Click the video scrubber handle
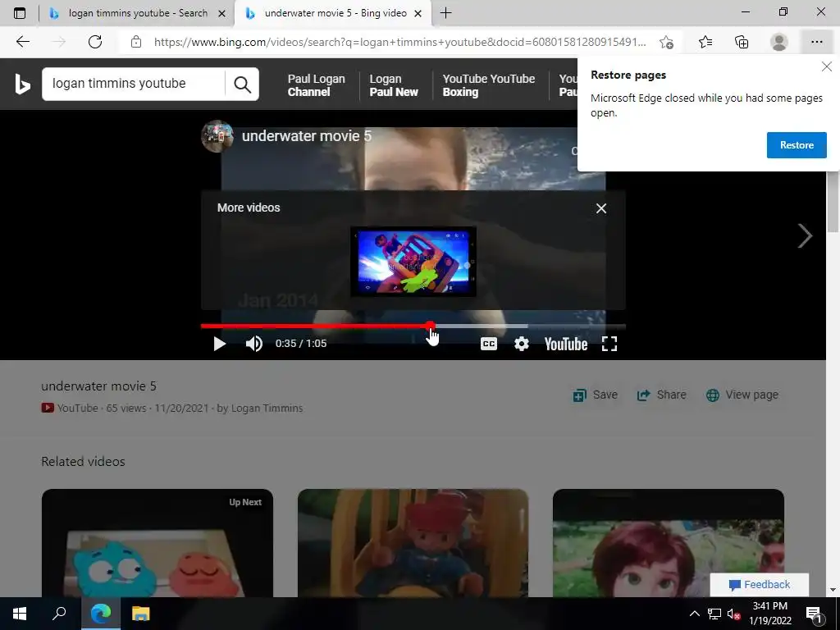This screenshot has width=840, height=630. tap(430, 326)
